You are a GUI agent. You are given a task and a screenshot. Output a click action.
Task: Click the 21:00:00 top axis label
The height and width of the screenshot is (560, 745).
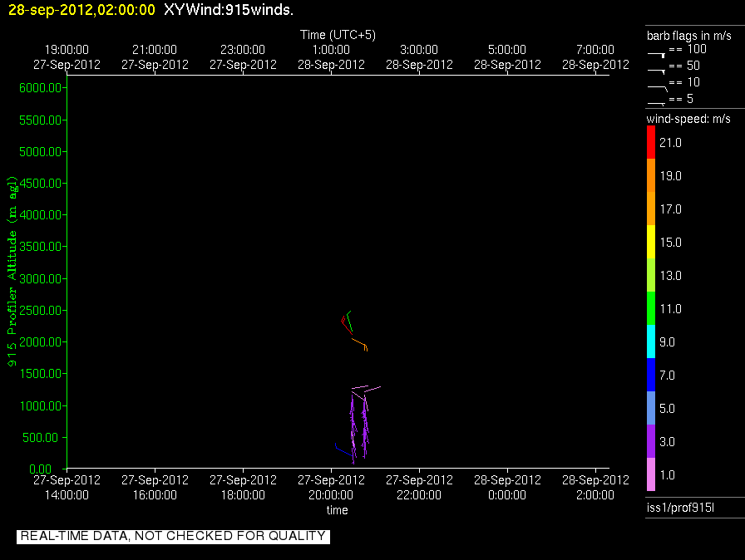(155, 49)
